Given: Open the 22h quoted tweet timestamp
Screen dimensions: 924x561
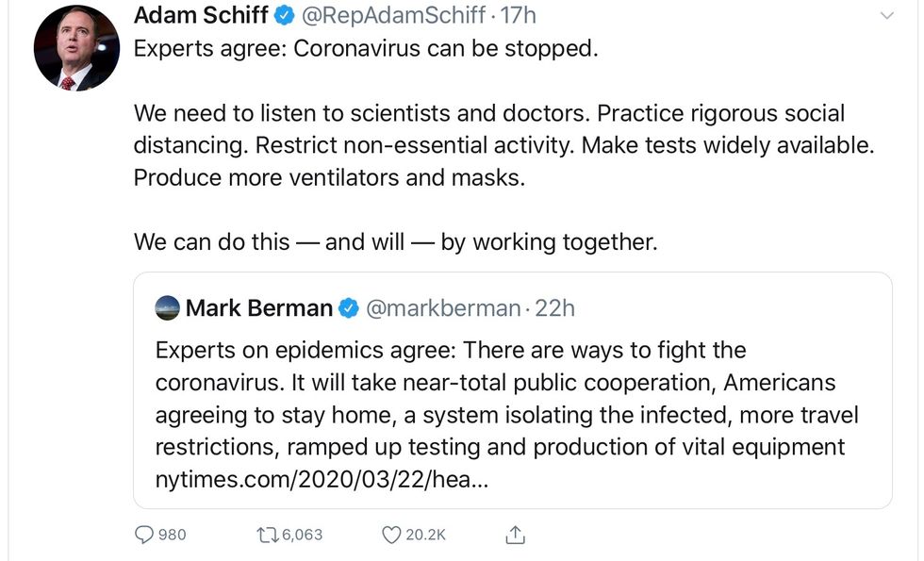Looking at the screenshot, I should (555, 307).
